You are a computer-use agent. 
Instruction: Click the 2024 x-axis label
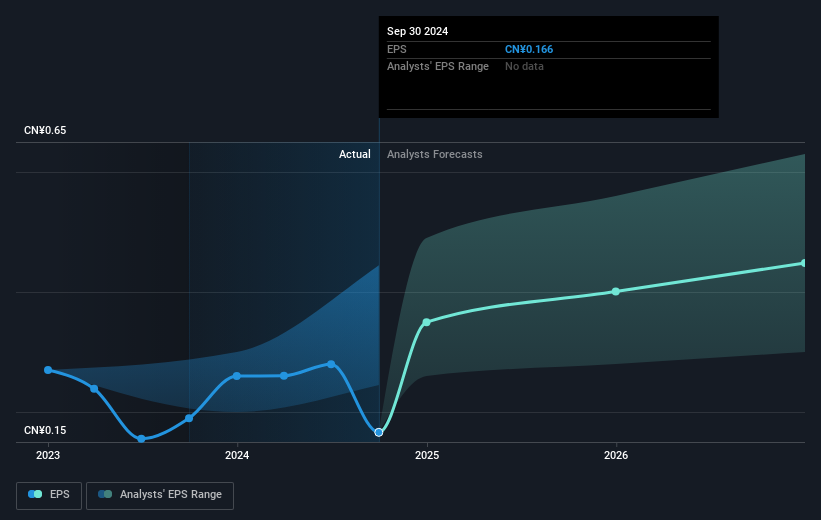tap(237, 456)
